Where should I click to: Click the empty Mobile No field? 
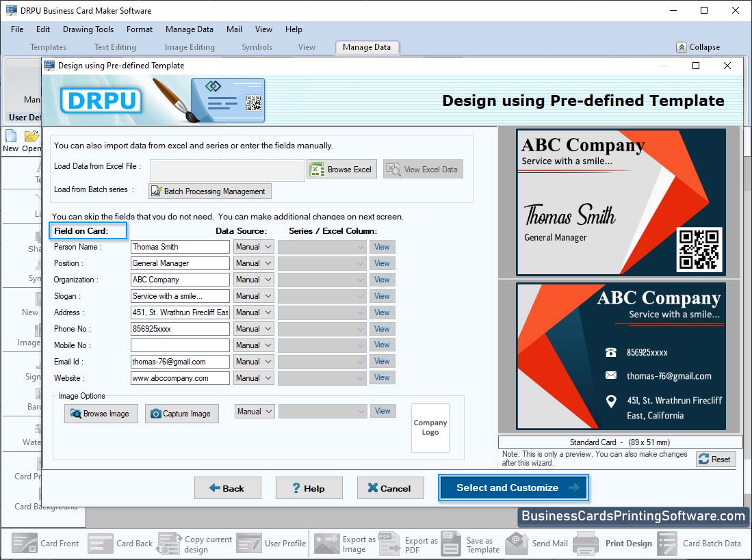point(180,345)
